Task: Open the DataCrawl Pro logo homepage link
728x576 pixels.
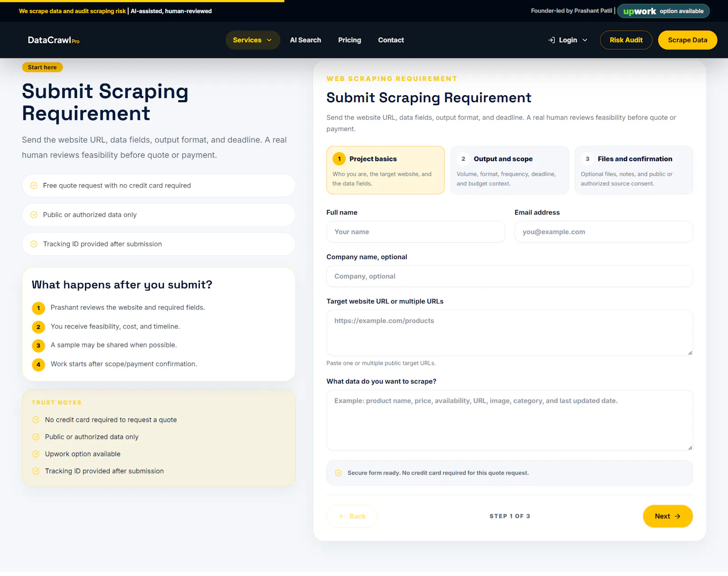Action: tap(54, 40)
